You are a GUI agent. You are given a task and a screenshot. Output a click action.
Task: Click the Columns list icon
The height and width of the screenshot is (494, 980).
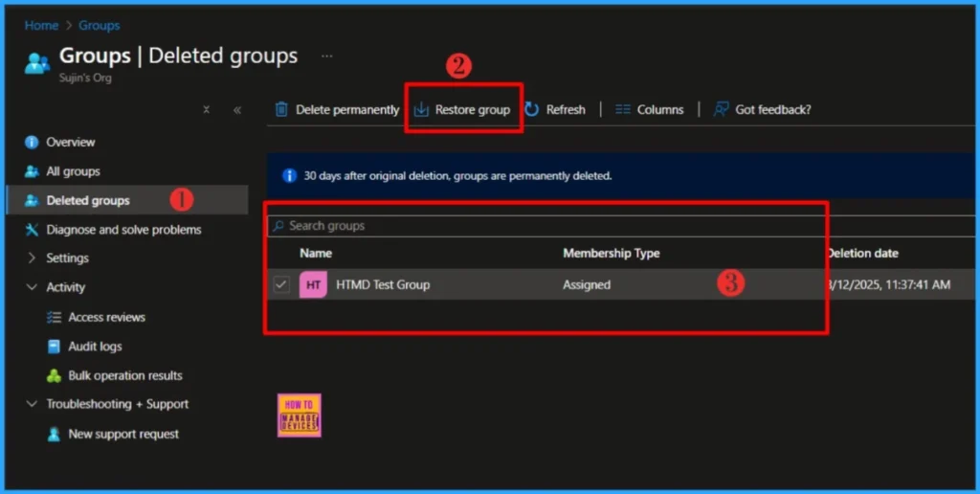coord(622,109)
